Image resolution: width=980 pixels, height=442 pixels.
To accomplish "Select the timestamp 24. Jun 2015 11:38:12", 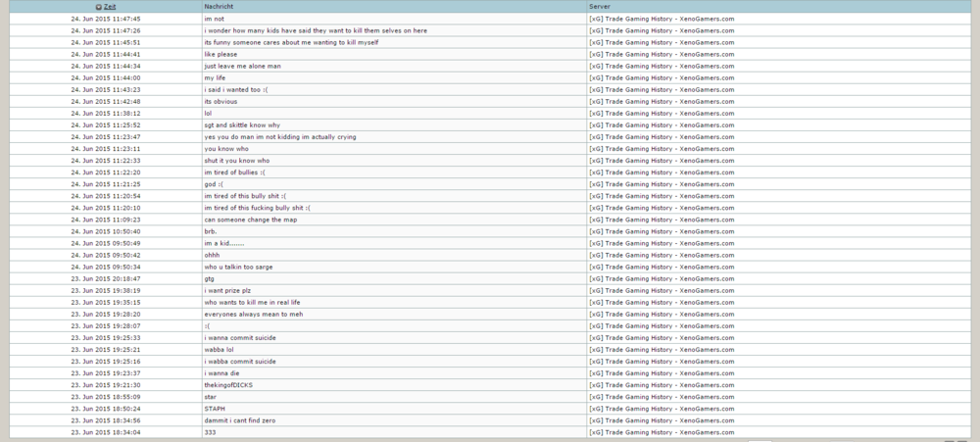I will [106, 113].
